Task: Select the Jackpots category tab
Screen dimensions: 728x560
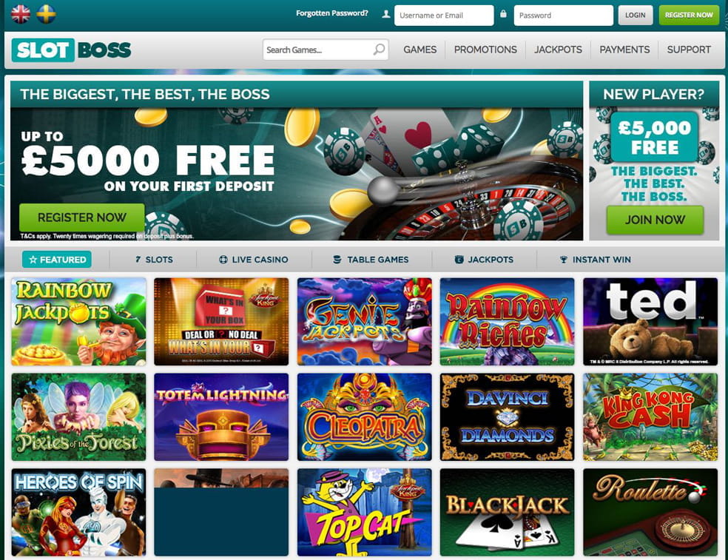Action: coord(484,260)
